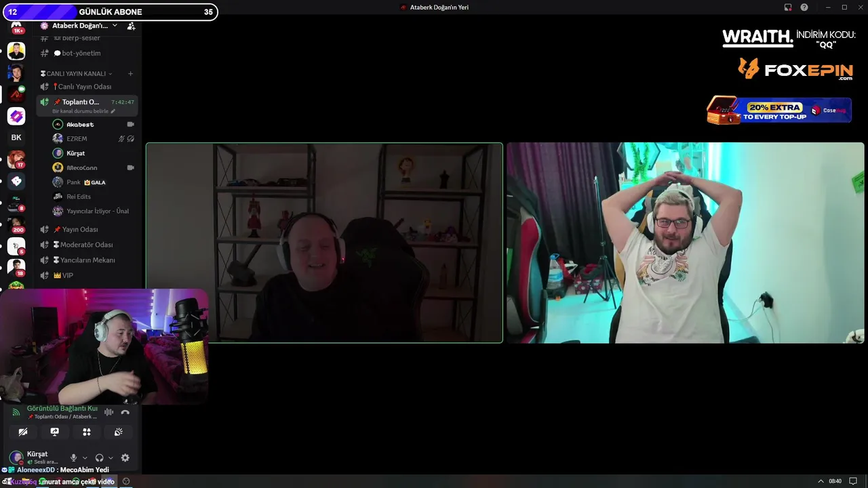This screenshot has width=868, height=488.
Task: Open Kürşat's user profile panel avatar
Action: 16,457
